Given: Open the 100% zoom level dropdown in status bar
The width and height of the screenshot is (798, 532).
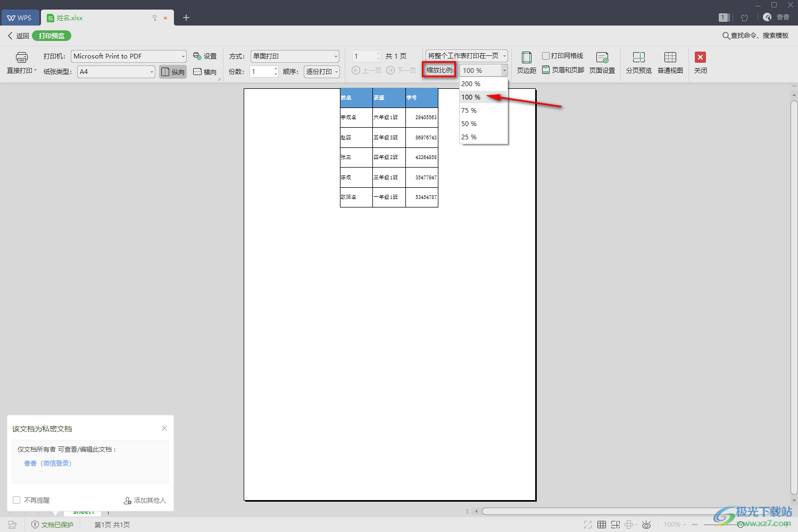Looking at the screenshot, I should pyautogui.click(x=674, y=525).
